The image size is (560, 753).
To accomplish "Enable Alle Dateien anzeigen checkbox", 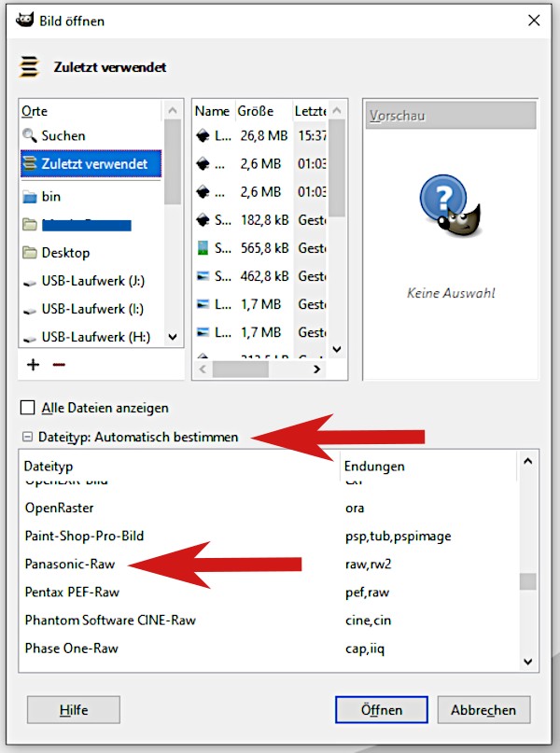I will pyautogui.click(x=28, y=408).
